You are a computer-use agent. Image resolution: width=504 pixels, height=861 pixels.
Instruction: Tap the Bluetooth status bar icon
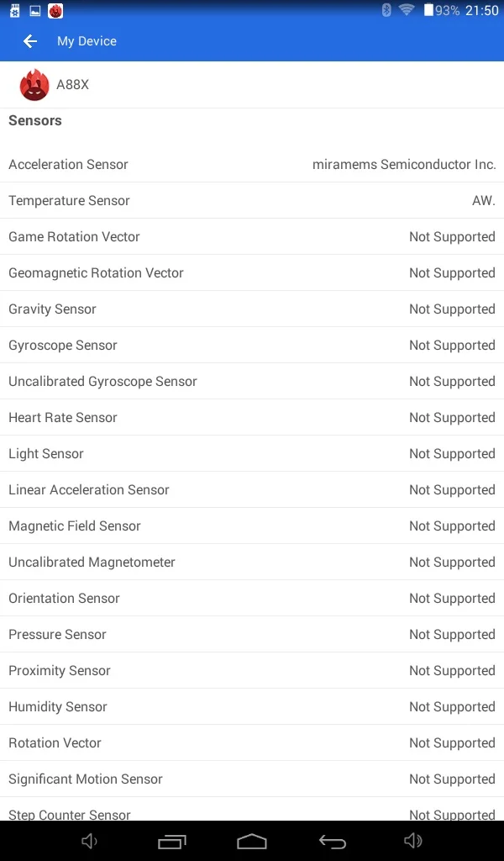386,10
